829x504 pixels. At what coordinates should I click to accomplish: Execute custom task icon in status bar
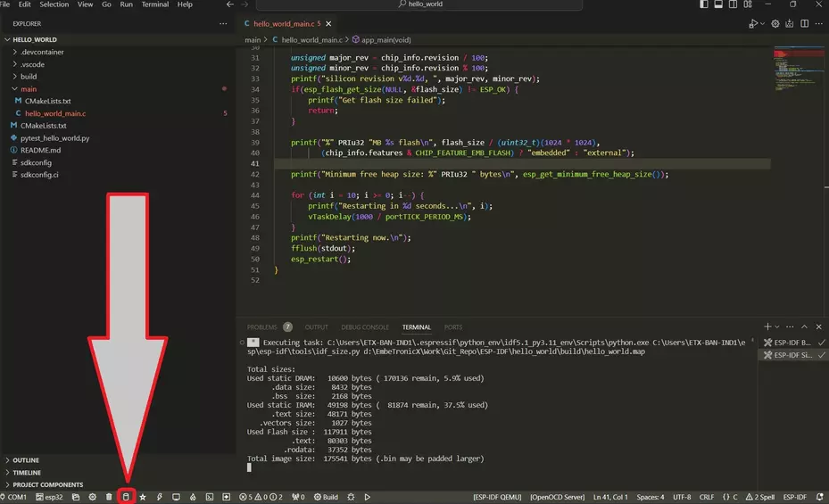pyautogui.click(x=227, y=497)
